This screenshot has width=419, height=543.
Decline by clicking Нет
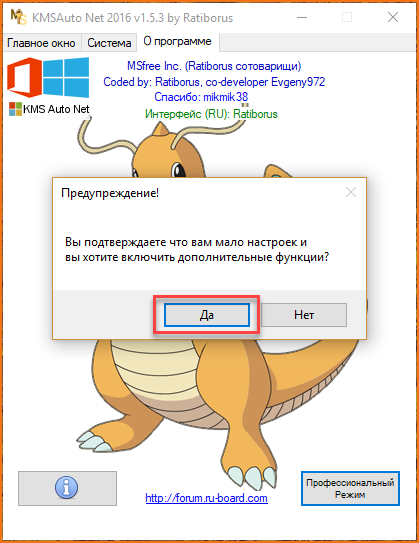click(x=304, y=315)
